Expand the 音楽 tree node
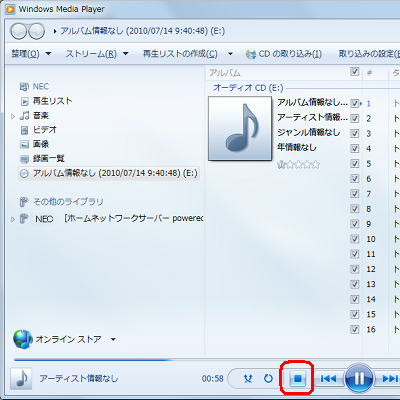400x400 pixels. tap(13, 116)
